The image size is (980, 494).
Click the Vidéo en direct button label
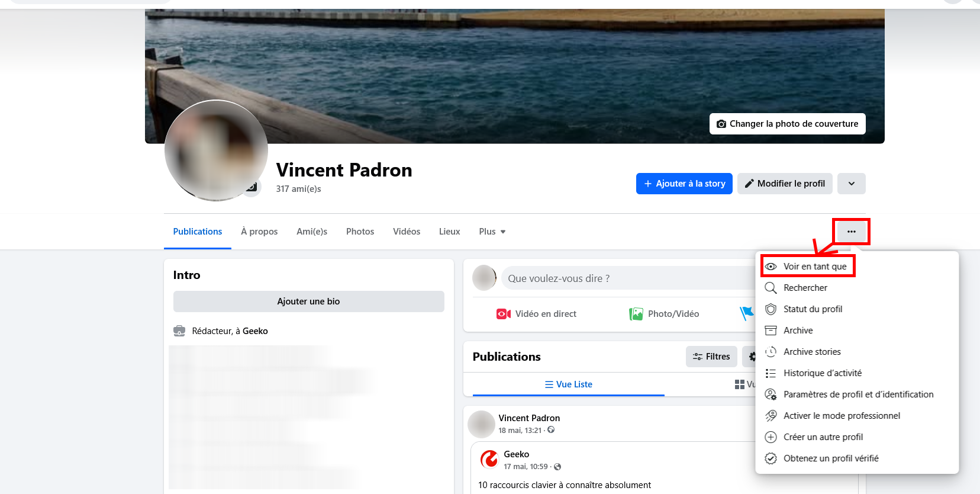[x=546, y=314]
